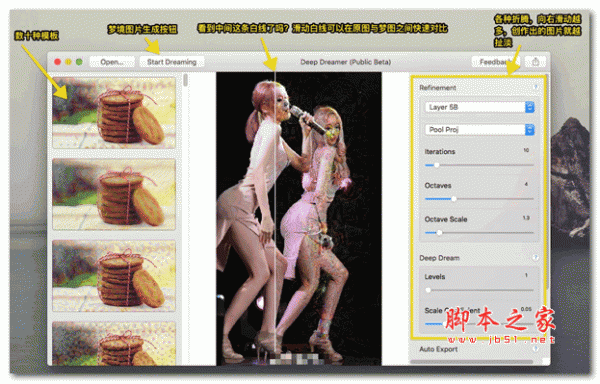Screen dimensions: 600x384
Task: Click the settings panel horizontal scrollbar
Action: (x=471, y=361)
